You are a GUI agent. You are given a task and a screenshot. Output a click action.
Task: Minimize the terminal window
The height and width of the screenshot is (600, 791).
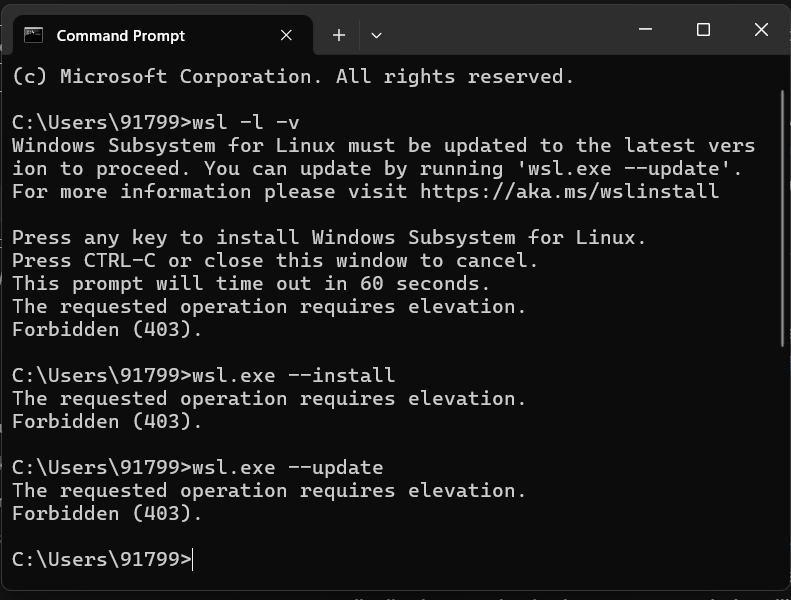[x=645, y=30]
